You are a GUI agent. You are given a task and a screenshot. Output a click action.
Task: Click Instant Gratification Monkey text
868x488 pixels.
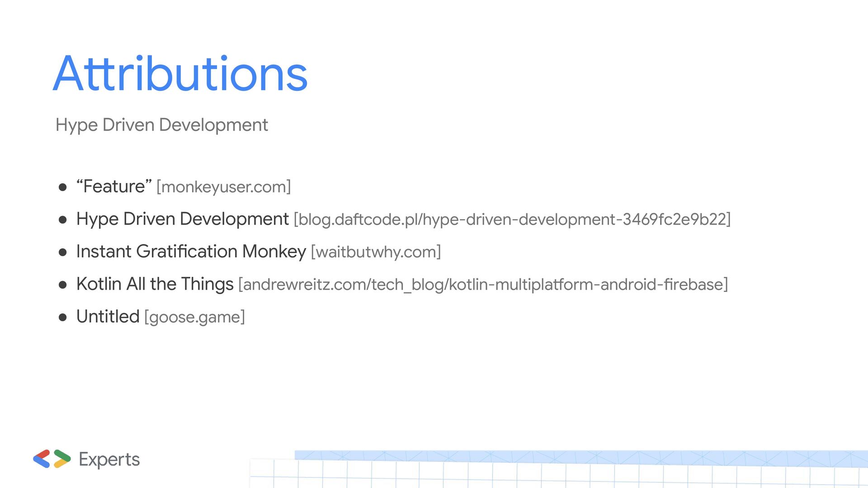coord(191,251)
